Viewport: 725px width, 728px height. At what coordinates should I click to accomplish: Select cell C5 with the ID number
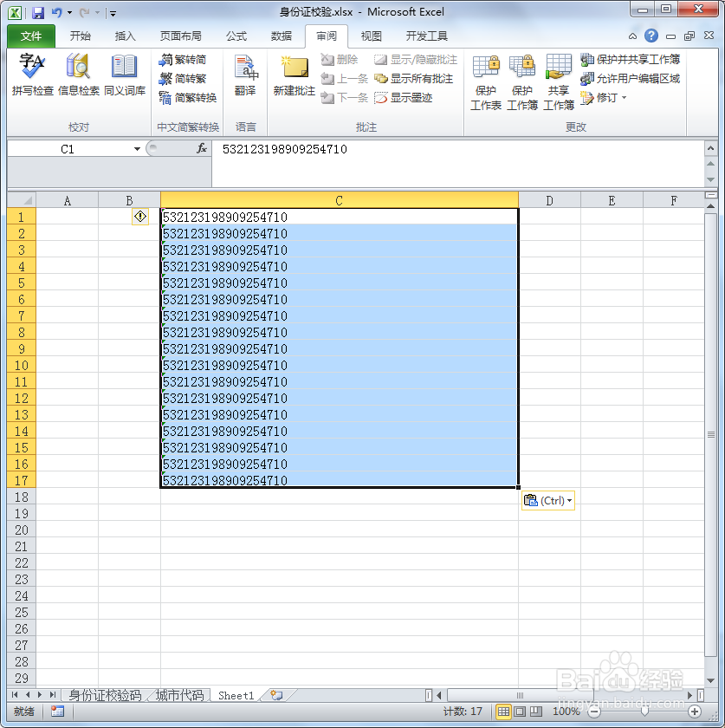pyautogui.click(x=340, y=283)
